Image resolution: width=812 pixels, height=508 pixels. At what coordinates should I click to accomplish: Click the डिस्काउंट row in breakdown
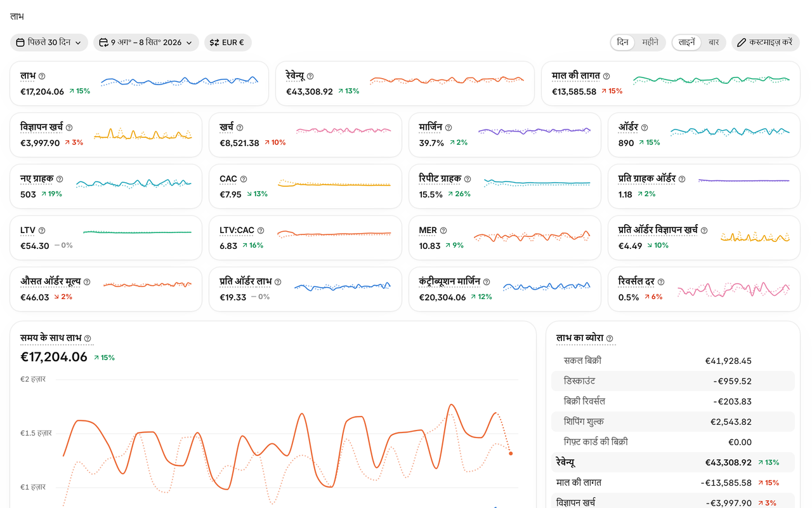point(673,381)
